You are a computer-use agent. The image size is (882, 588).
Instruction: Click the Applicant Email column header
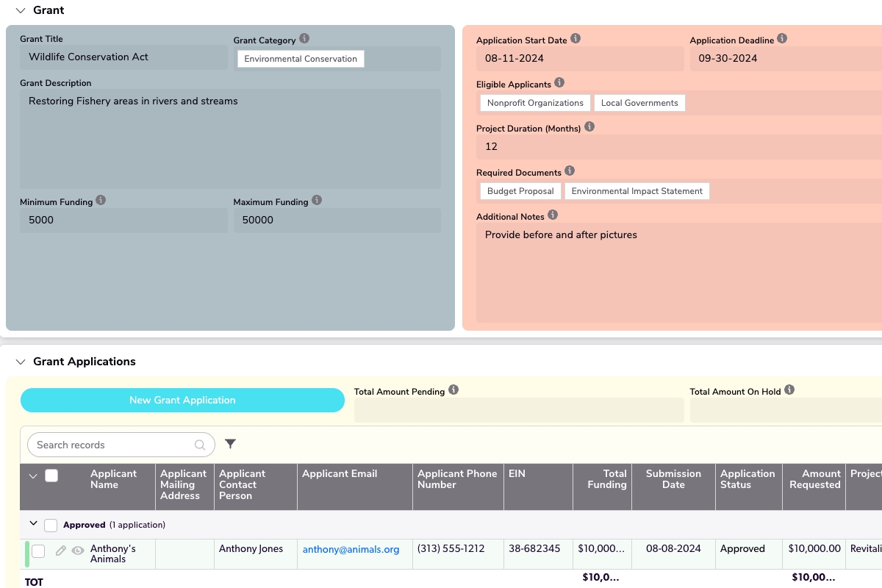[340, 474]
